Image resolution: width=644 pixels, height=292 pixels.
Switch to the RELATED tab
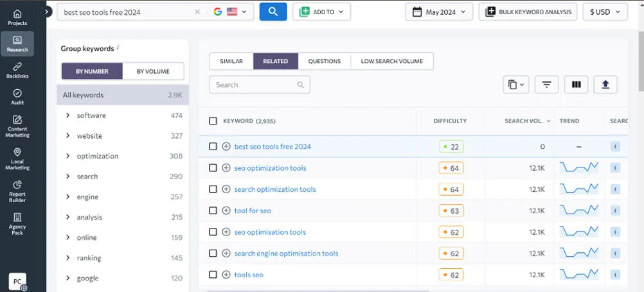276,61
